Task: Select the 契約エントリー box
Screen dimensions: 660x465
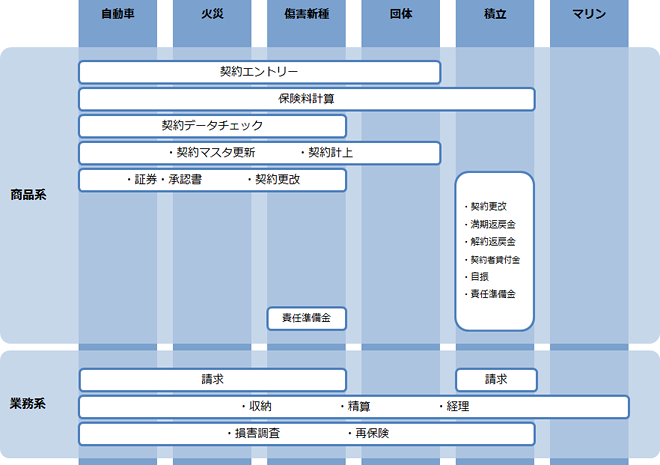Action: tap(260, 72)
